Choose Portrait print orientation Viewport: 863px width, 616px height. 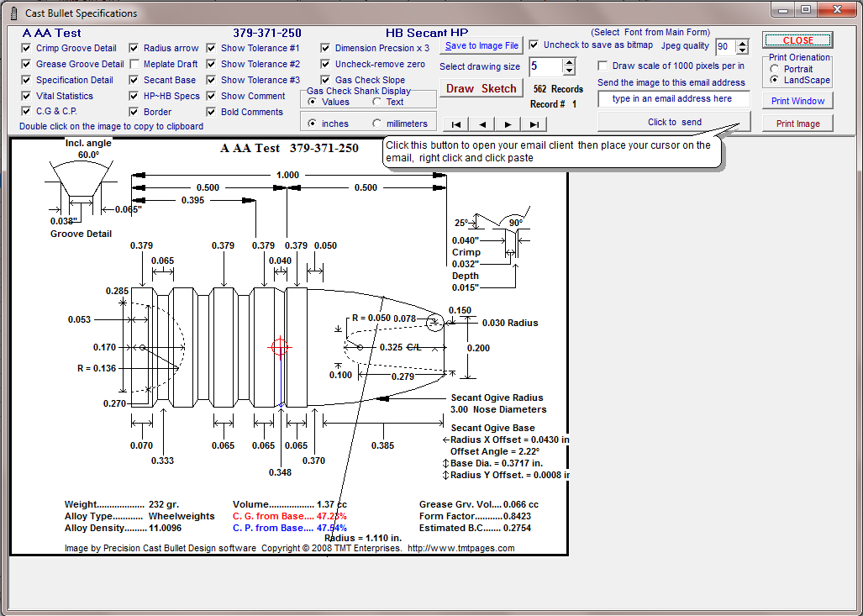(x=774, y=69)
